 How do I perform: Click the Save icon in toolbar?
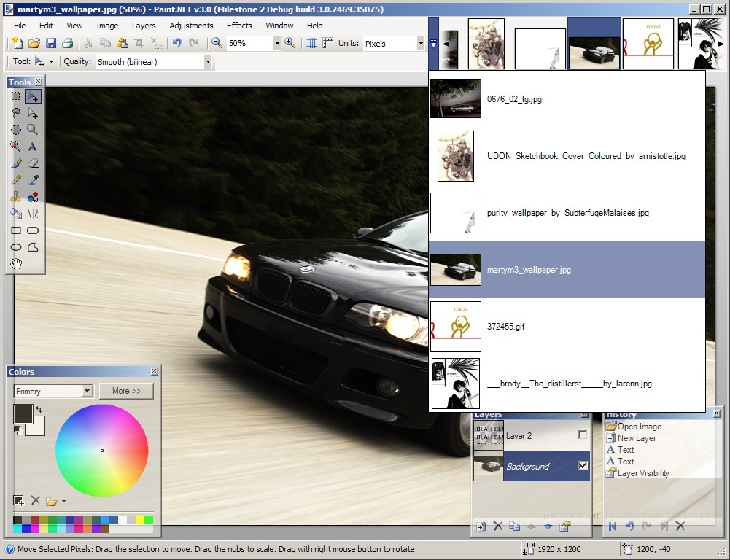click(x=51, y=44)
